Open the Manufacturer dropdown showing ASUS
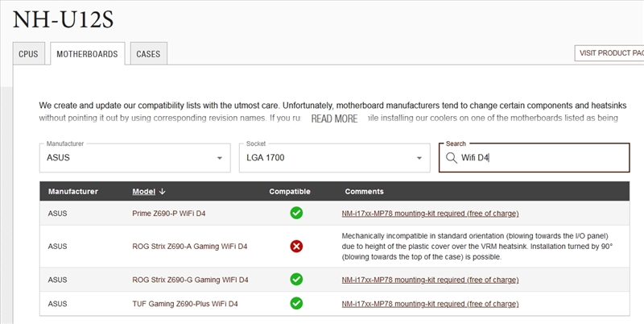This screenshot has height=324, width=644. pyautogui.click(x=134, y=157)
